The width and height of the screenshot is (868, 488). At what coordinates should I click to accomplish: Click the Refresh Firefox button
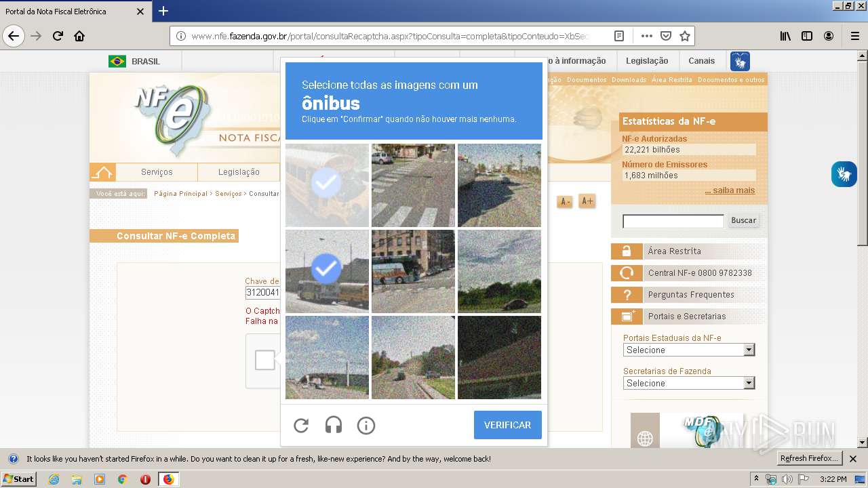810,458
